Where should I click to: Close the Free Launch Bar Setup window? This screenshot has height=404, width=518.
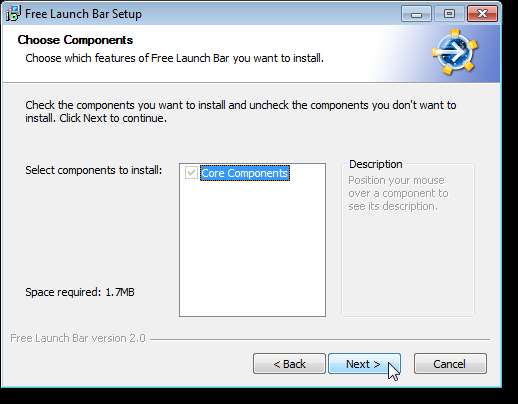click(482, 14)
